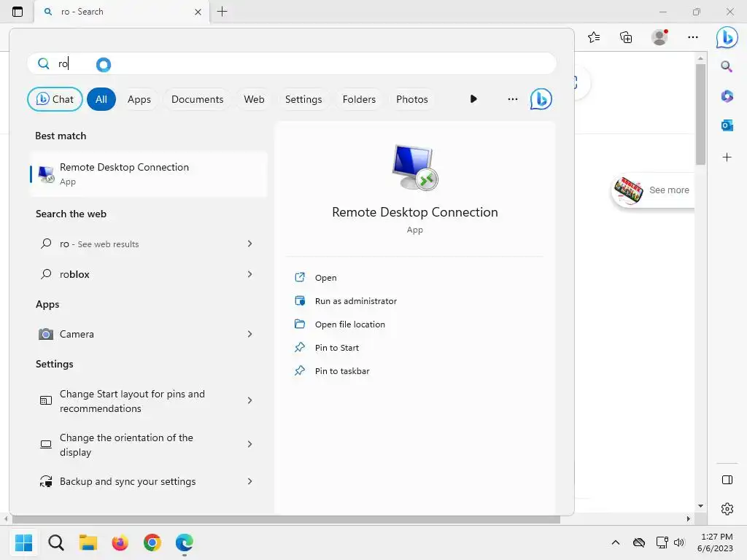
Task: Add a site to Edge sidebar with plus
Action: click(727, 157)
